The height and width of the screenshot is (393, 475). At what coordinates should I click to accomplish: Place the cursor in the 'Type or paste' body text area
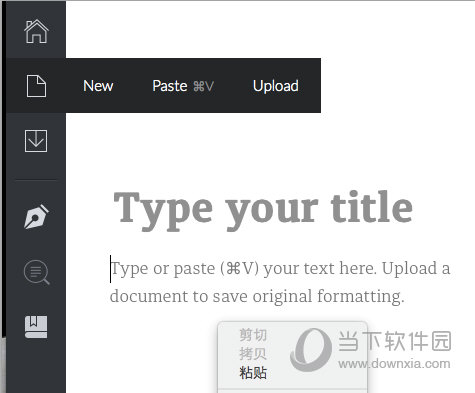[x=280, y=282]
